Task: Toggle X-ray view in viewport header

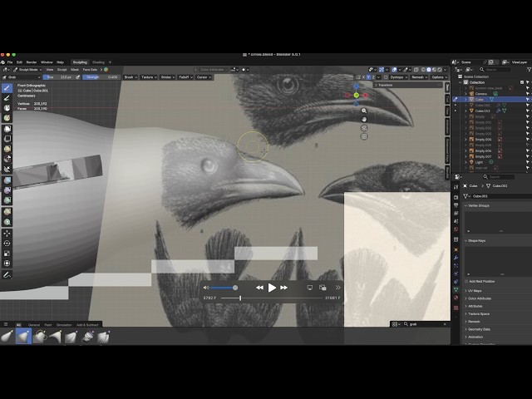Action: click(416, 70)
